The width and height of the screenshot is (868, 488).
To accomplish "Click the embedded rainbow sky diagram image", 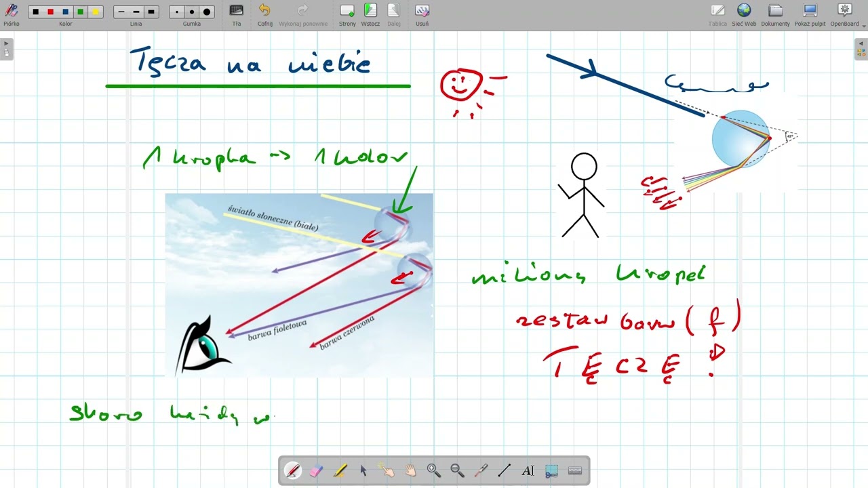I will tap(299, 285).
